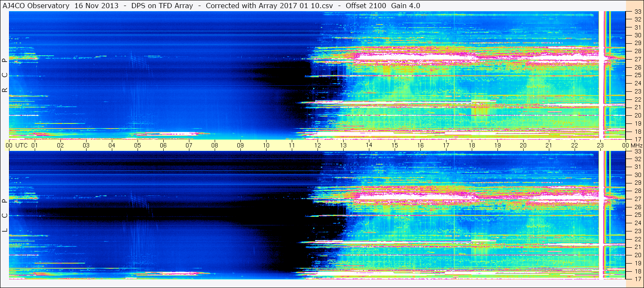
Task: Select 28 MHz tick on lower LCP scale
Action: coord(637,191)
